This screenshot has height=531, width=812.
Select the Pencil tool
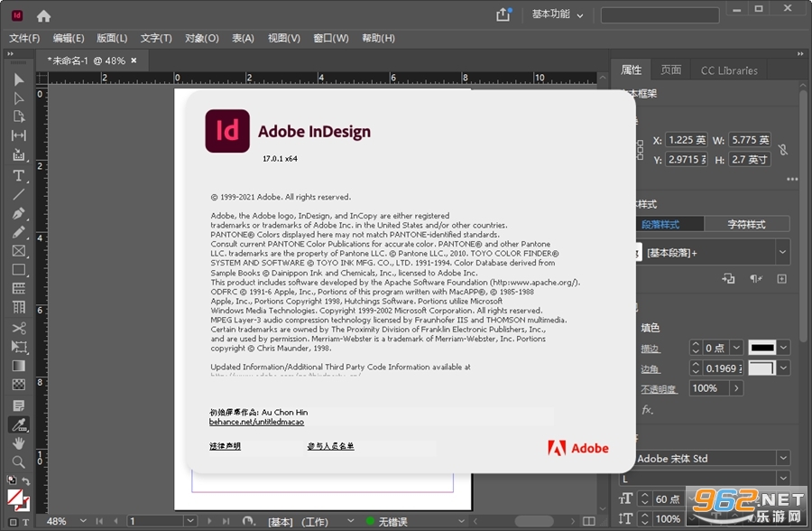point(19,232)
